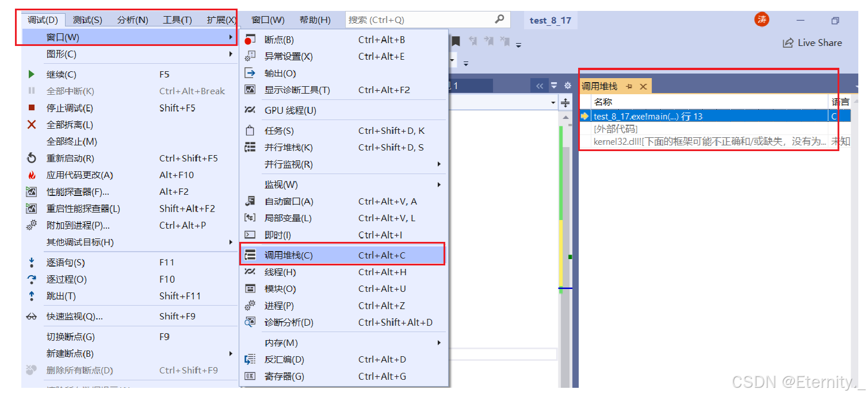Click the 附加到进程(P) gear icon

(x=32, y=225)
